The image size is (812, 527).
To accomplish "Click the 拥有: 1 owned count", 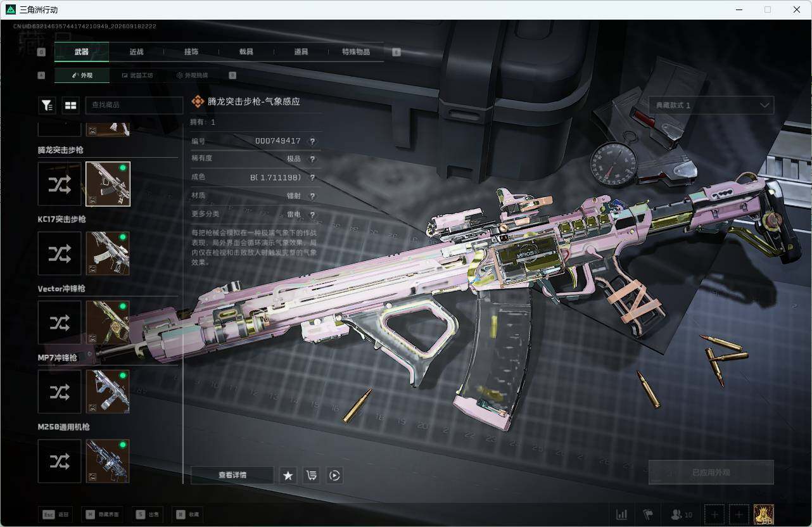I will pos(203,122).
